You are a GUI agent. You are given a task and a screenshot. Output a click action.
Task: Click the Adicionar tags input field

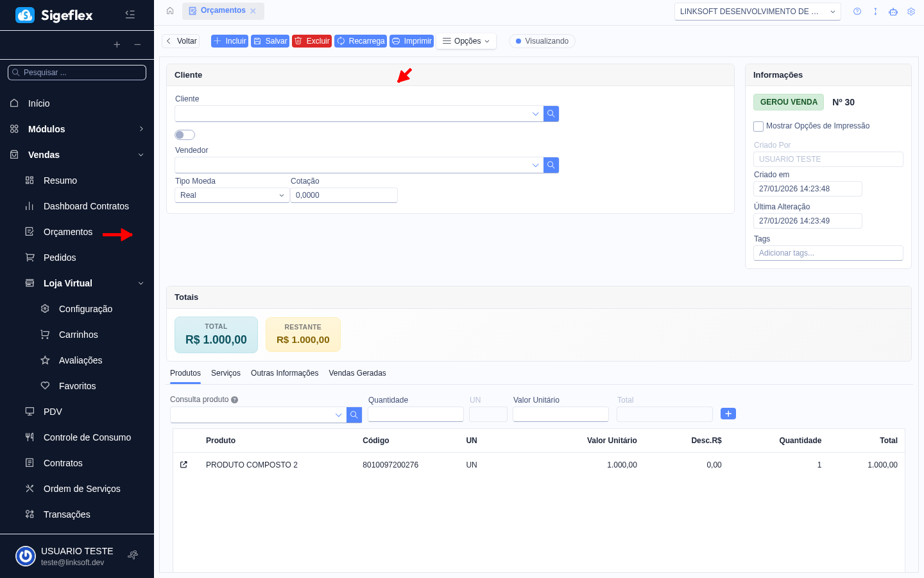pos(828,253)
